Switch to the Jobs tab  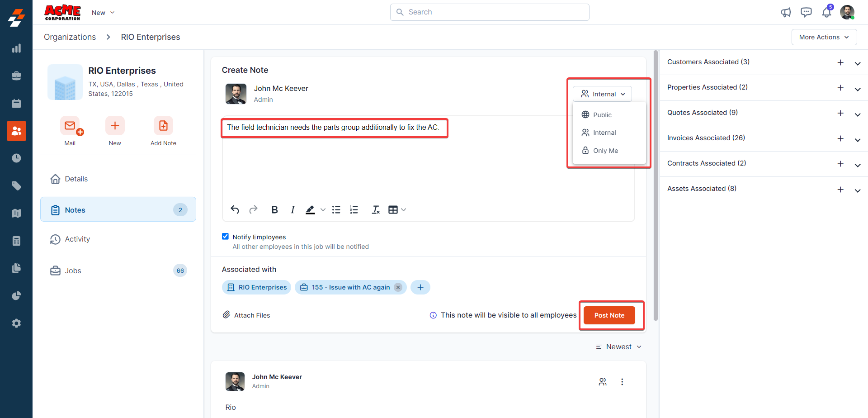click(118, 271)
